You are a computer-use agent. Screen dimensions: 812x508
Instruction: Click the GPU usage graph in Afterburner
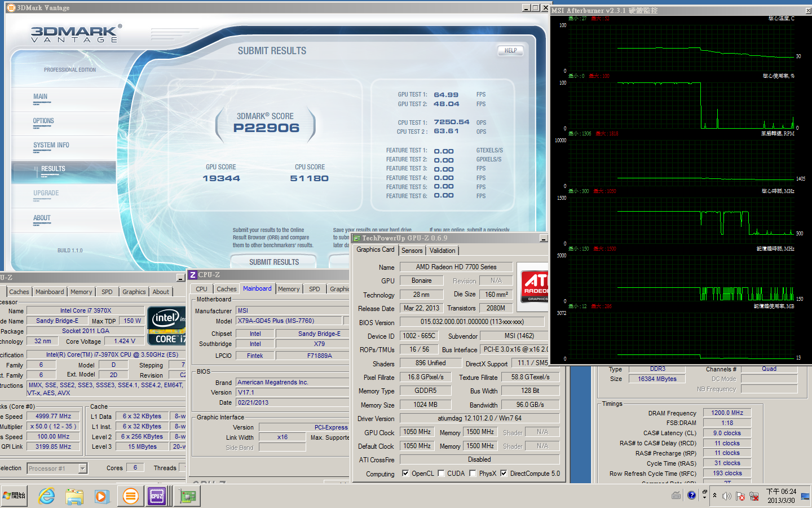tap(681, 105)
